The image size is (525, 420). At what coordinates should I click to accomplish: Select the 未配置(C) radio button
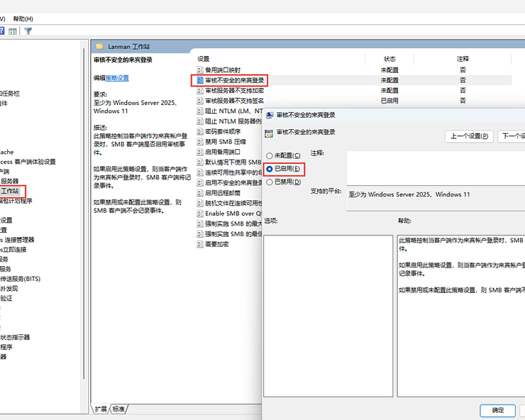coord(270,156)
